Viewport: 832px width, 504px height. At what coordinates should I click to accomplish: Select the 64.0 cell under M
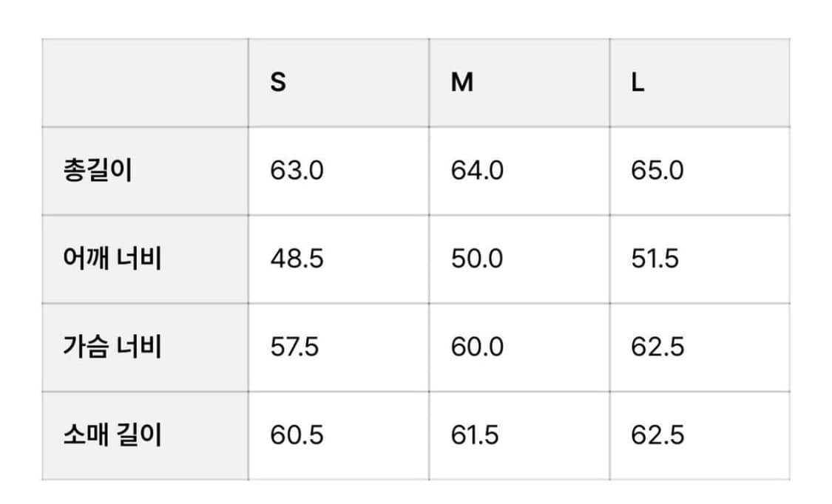coord(477,171)
